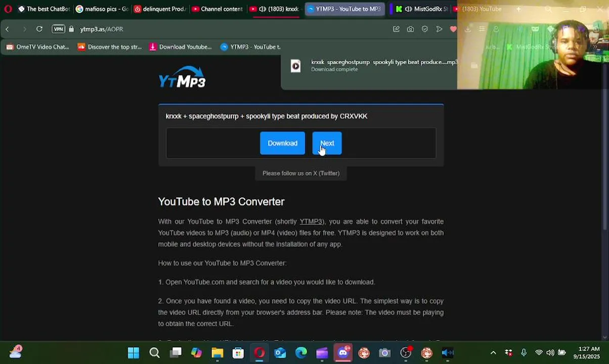Open 'Discover the top str...' bookmark
609x364 pixels.
click(x=110, y=47)
